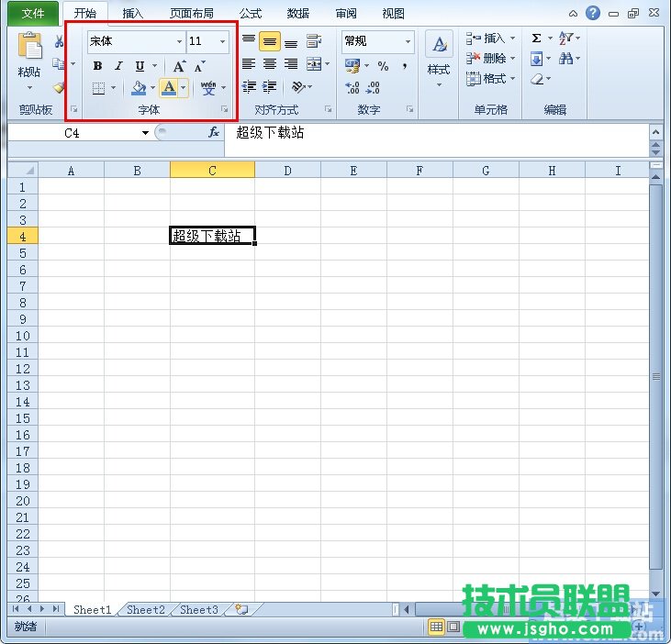Increase font size with large A

pos(179,66)
